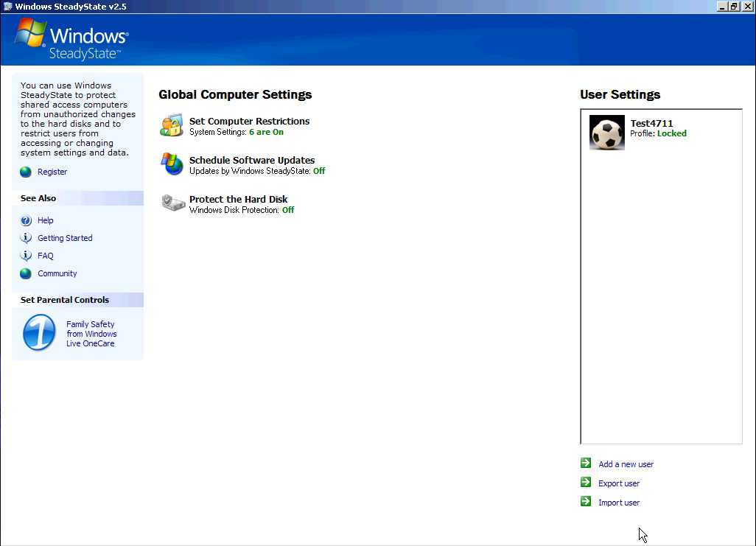This screenshot has width=756, height=546.
Task: Click the padlock Set Computer Restrictions icon
Action: pos(172,125)
